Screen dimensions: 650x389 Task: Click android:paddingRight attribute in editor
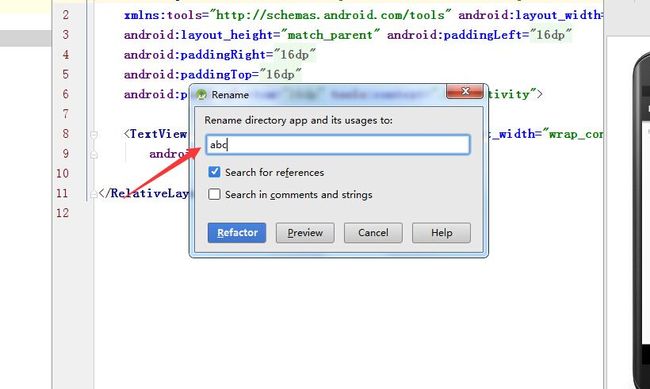(x=195, y=55)
